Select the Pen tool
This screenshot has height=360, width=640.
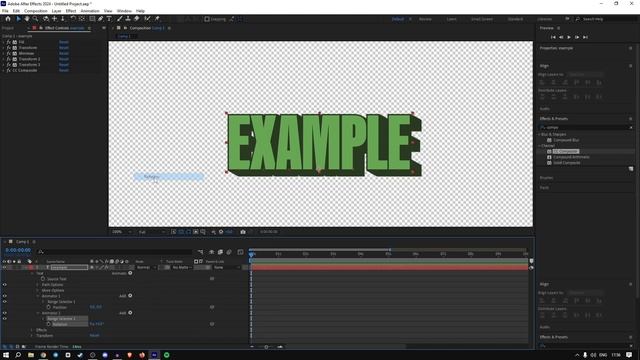pyautogui.click(x=100, y=19)
